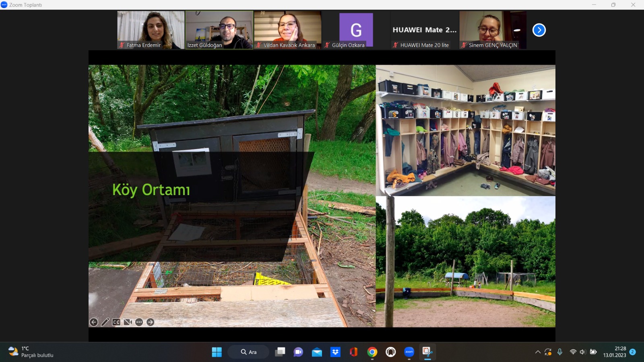Click muted mic icon beside HUAWEI Mate 20 lite
The height and width of the screenshot is (362, 644).
pos(396,45)
